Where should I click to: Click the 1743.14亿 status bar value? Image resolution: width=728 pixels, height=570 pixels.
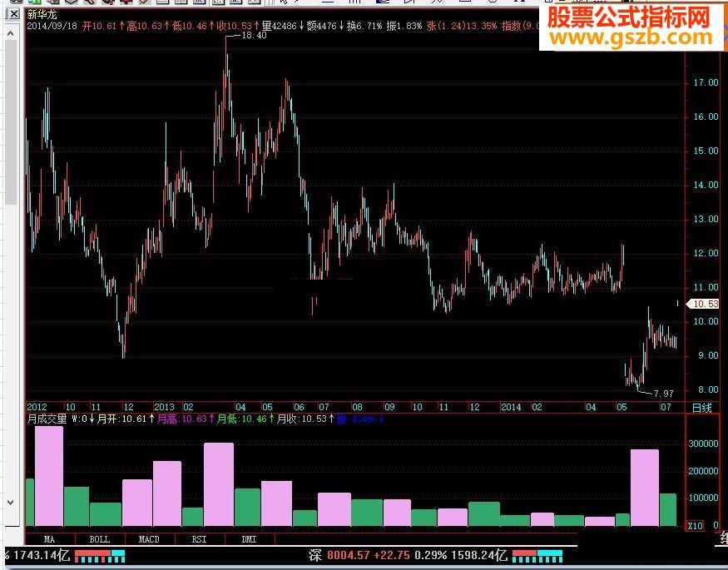42,555
